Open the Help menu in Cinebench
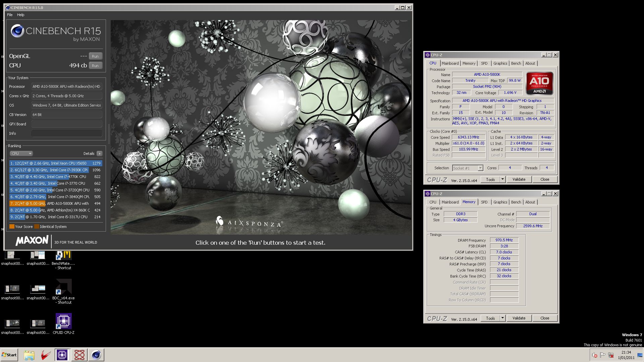The width and height of the screenshot is (644, 362). click(21, 15)
